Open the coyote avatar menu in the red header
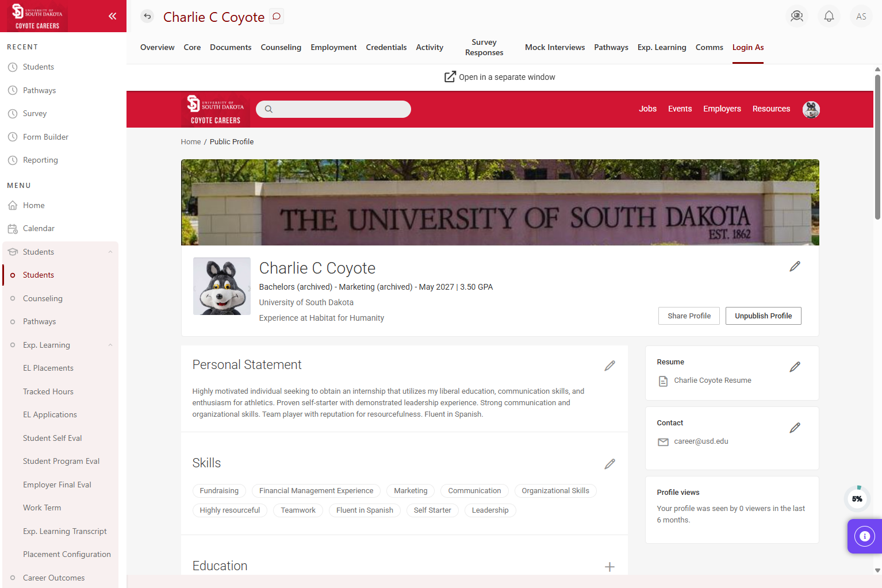This screenshot has height=588, width=882. tap(811, 109)
